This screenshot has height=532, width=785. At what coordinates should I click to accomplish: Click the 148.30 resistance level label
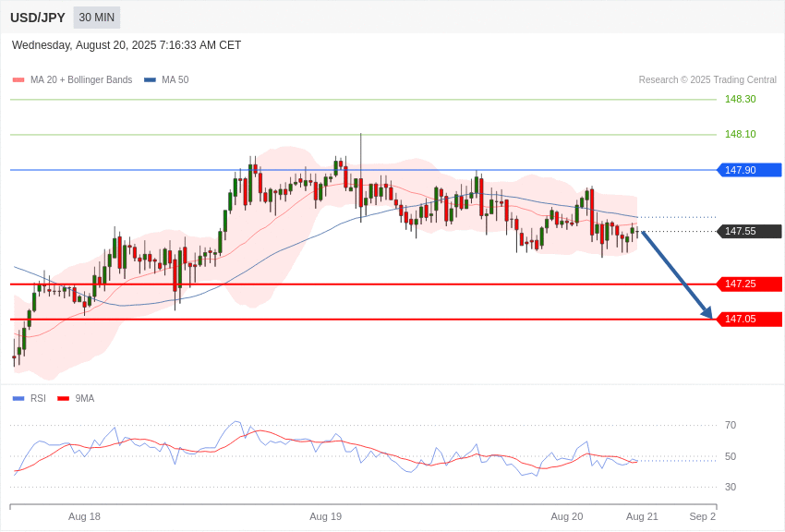740,99
